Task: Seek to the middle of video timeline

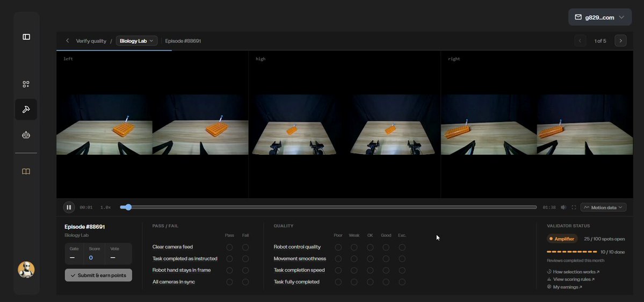Action: pyautogui.click(x=329, y=207)
